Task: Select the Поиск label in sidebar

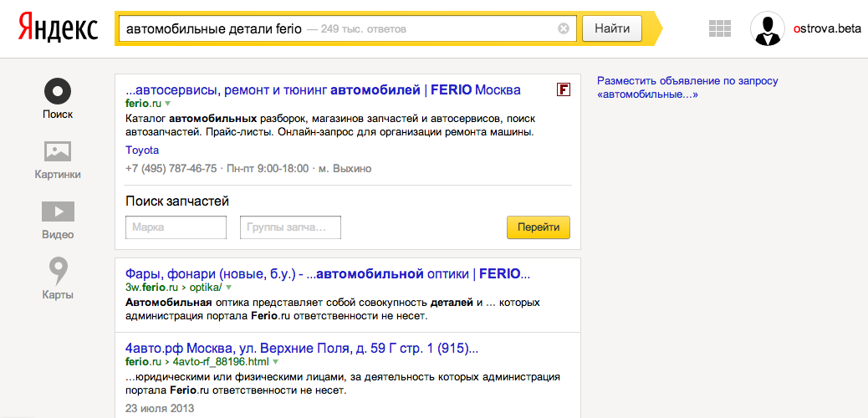Action: pyautogui.click(x=59, y=115)
